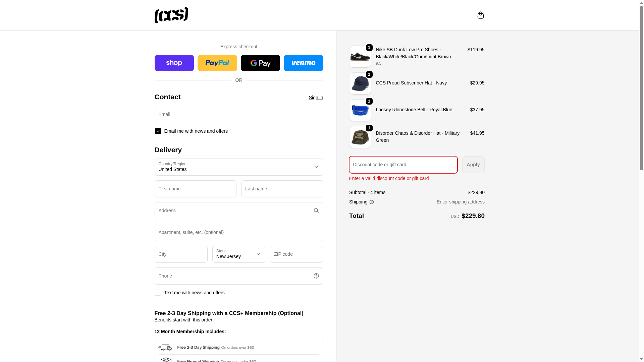Uncheck Email me with news and offers
This screenshot has height=362, width=644.
158,131
